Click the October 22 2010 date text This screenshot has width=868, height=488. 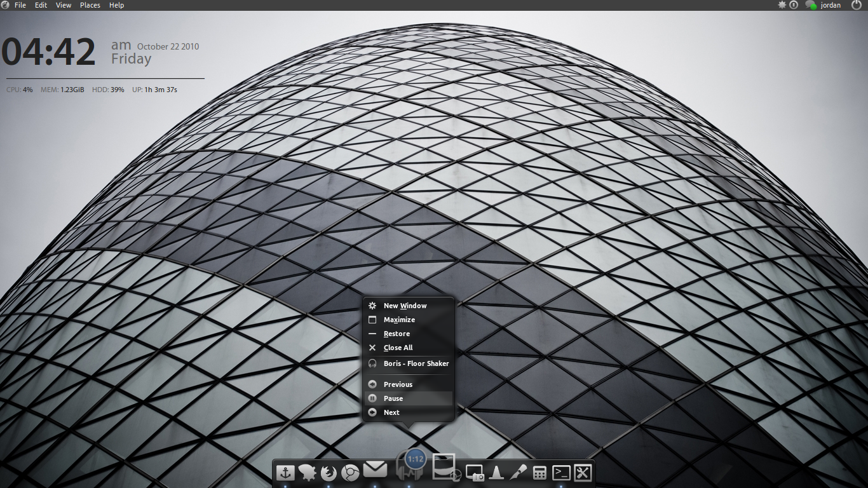[168, 46]
